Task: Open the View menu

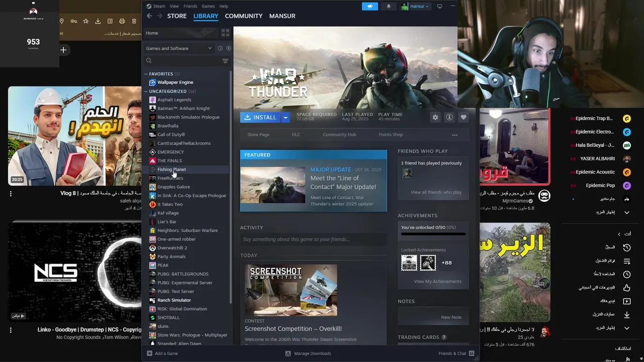Action: click(174, 6)
